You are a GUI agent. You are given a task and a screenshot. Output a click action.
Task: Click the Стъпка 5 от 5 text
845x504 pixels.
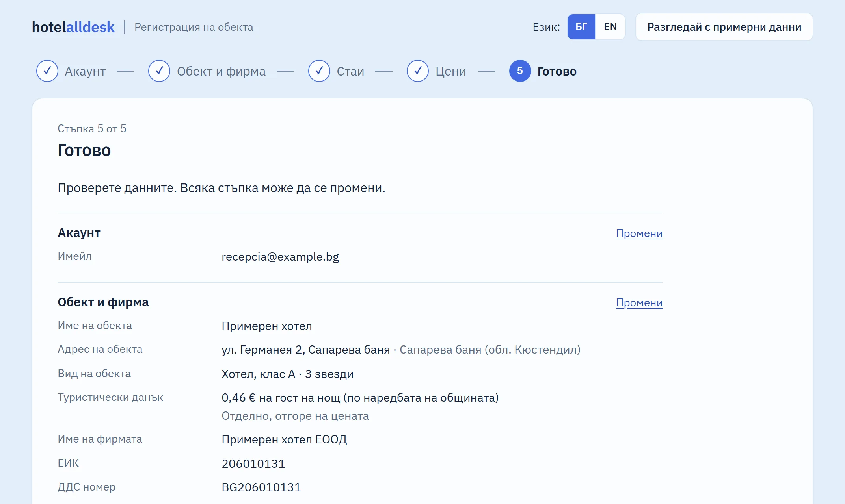tap(92, 129)
